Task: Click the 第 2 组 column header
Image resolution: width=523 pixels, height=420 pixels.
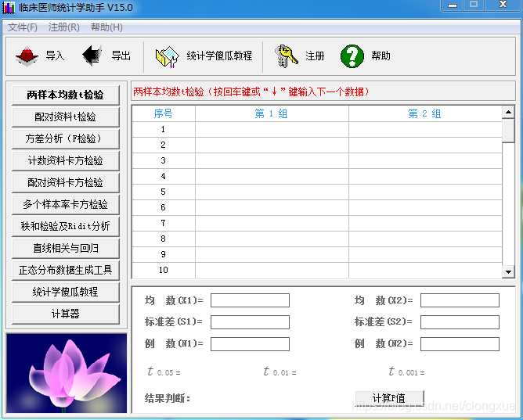Action: 425,113
